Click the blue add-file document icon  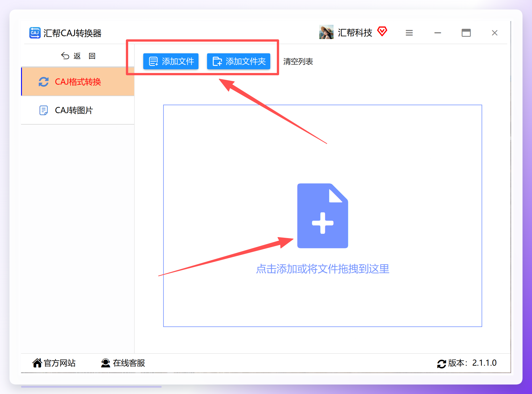(x=322, y=216)
